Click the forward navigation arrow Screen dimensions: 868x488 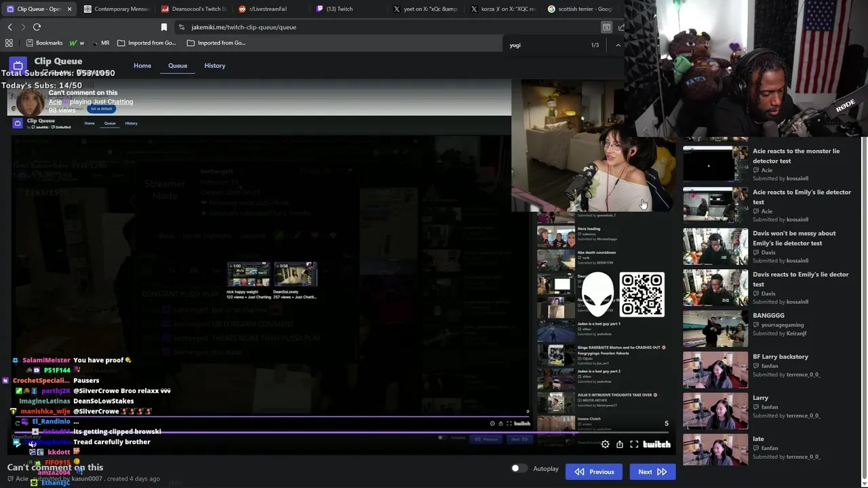point(23,27)
